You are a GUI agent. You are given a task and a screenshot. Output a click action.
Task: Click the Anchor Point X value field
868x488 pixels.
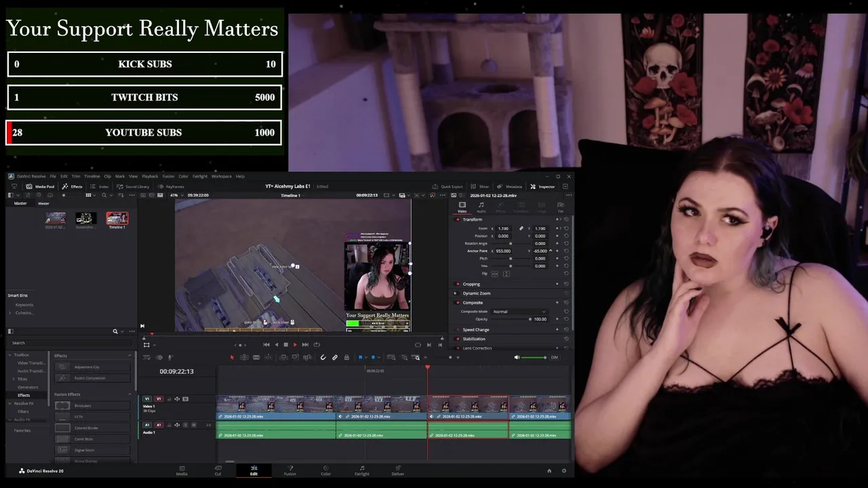503,251
